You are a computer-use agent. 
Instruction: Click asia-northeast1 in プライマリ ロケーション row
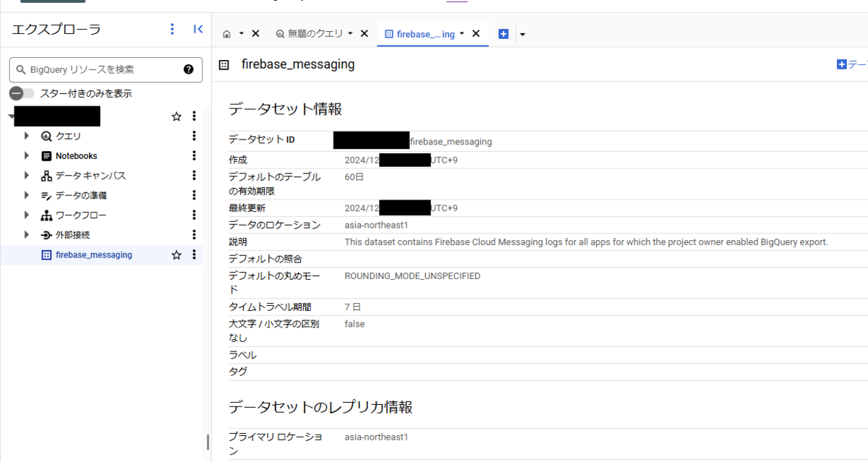pos(376,437)
